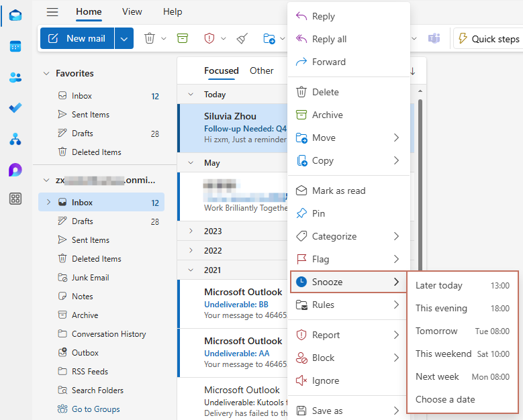Open the Mail app in sidebar
Image resolution: width=523 pixels, height=420 pixels.
point(15,15)
